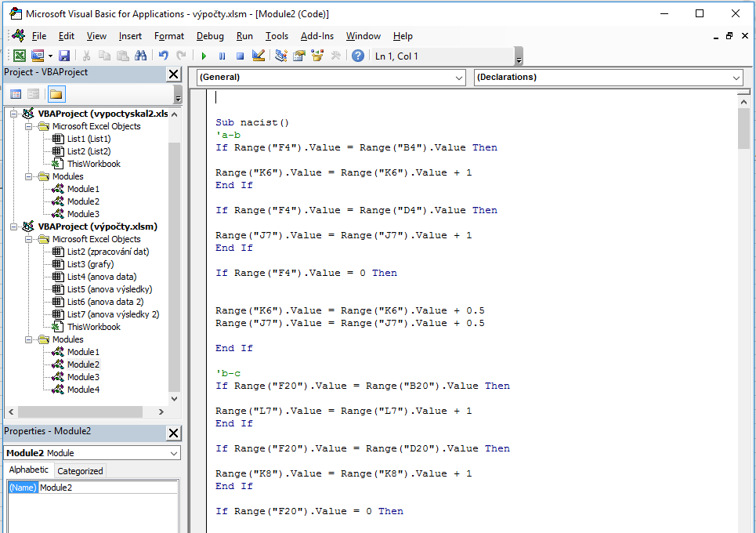
Task: Click the code window scroll up arrow
Action: tap(743, 102)
